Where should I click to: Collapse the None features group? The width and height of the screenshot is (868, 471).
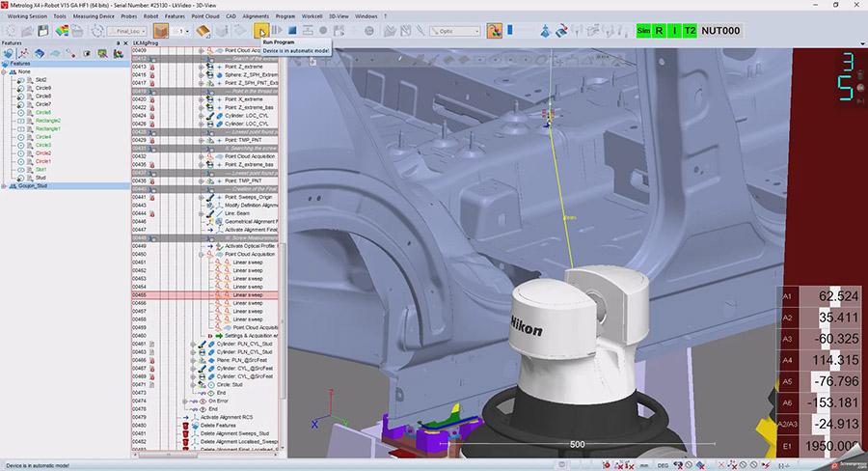pyautogui.click(x=5, y=71)
